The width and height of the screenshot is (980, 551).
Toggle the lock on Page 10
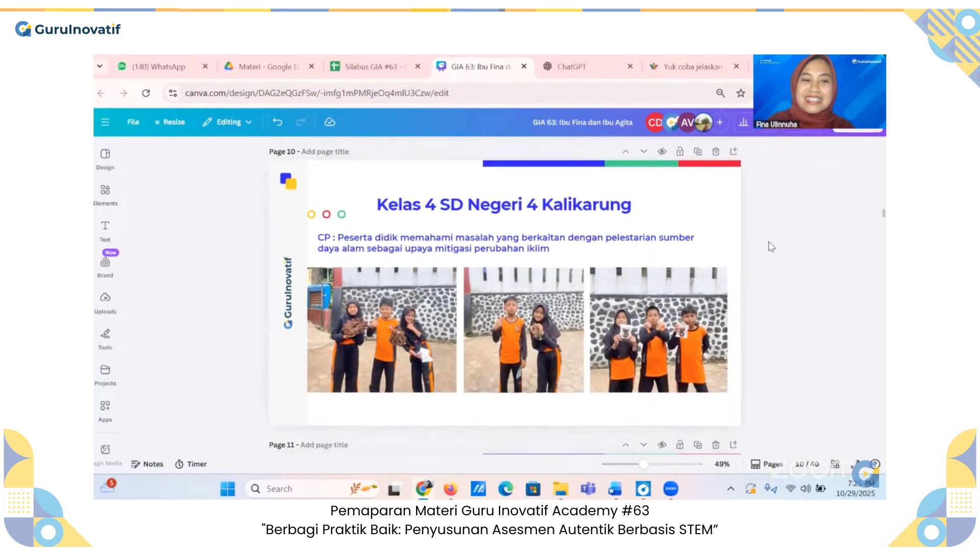click(679, 151)
